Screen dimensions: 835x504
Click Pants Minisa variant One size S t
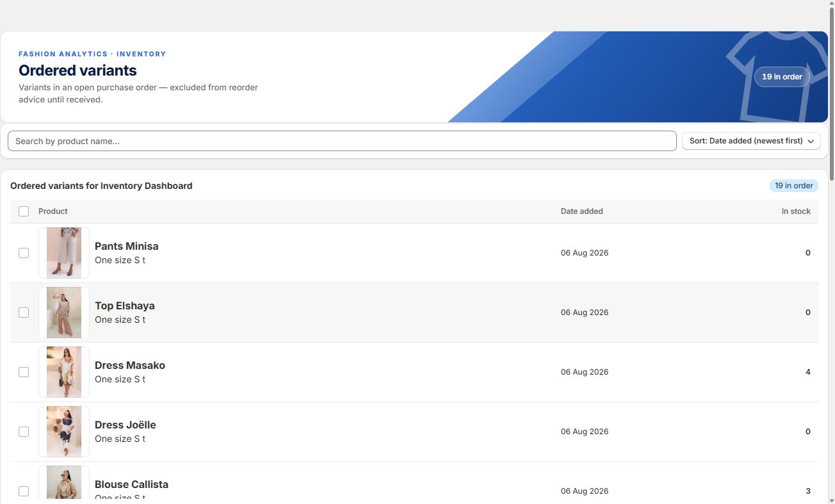(x=120, y=260)
